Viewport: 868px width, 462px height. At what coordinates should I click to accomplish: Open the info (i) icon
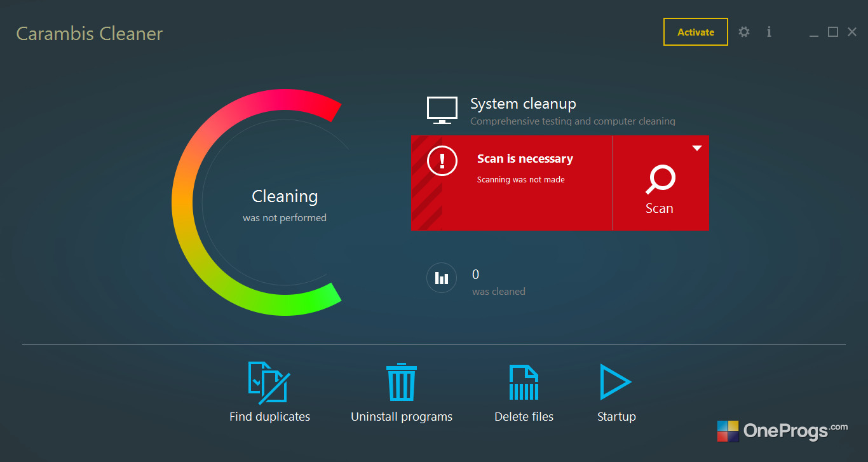(769, 32)
